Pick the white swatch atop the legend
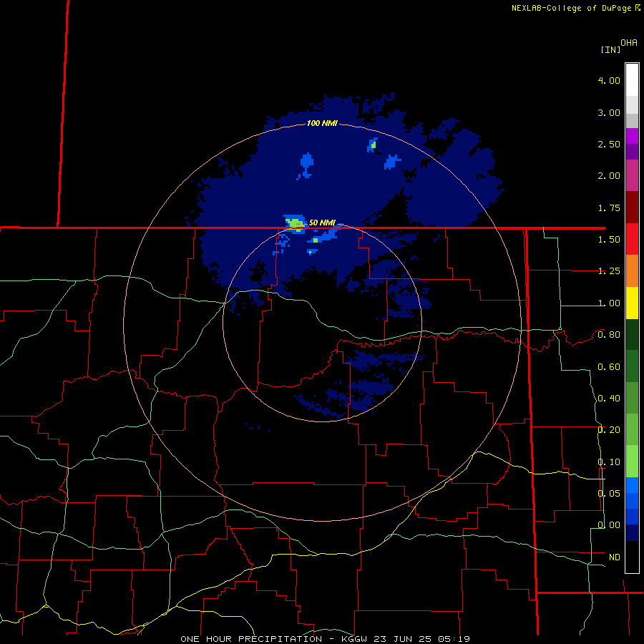The image size is (644, 644). click(x=632, y=79)
